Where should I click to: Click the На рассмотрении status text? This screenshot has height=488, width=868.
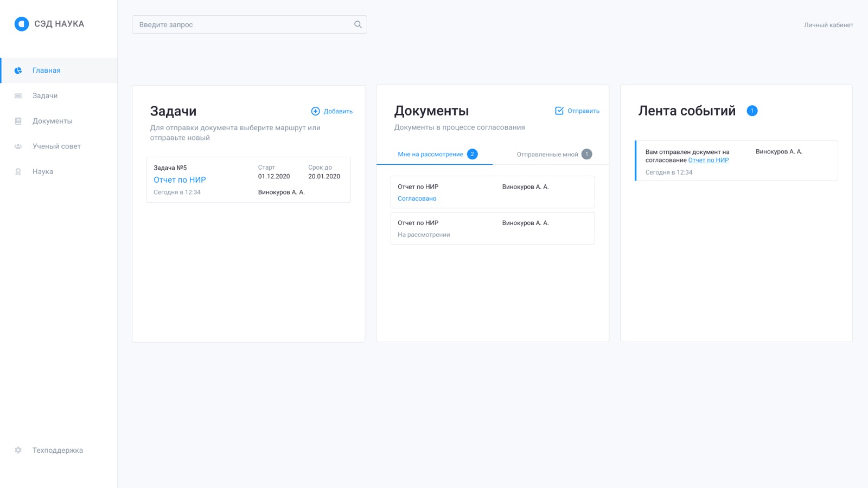(424, 235)
